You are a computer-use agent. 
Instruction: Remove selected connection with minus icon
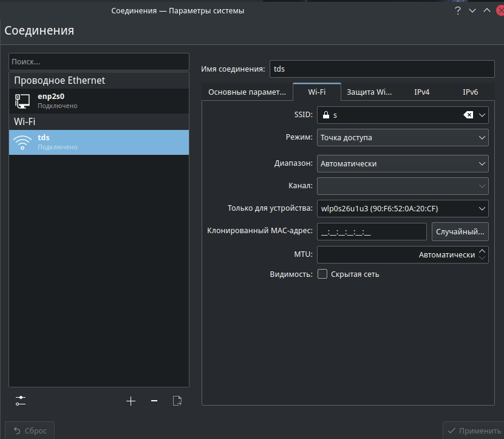154,401
